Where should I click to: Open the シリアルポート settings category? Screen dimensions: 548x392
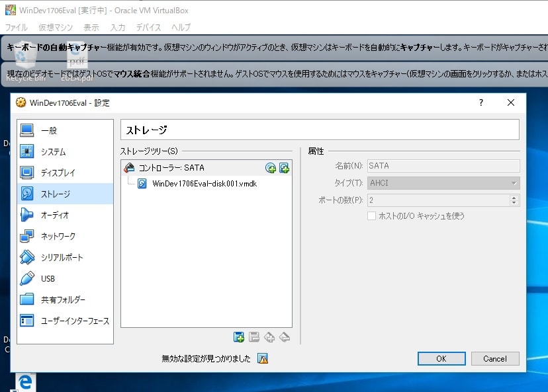65,257
